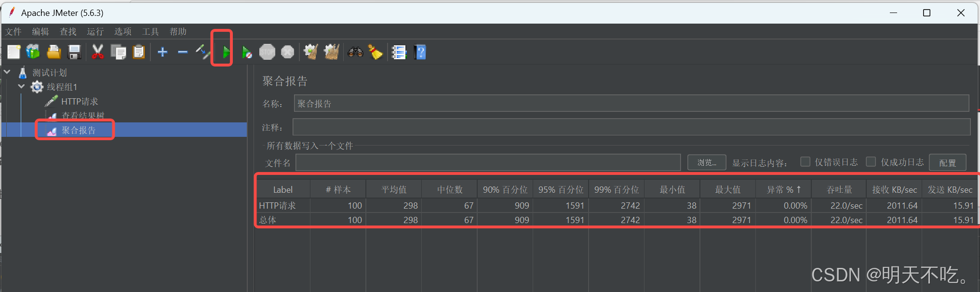Open the 帮助 menu
The image size is (980, 292).
tap(178, 32)
